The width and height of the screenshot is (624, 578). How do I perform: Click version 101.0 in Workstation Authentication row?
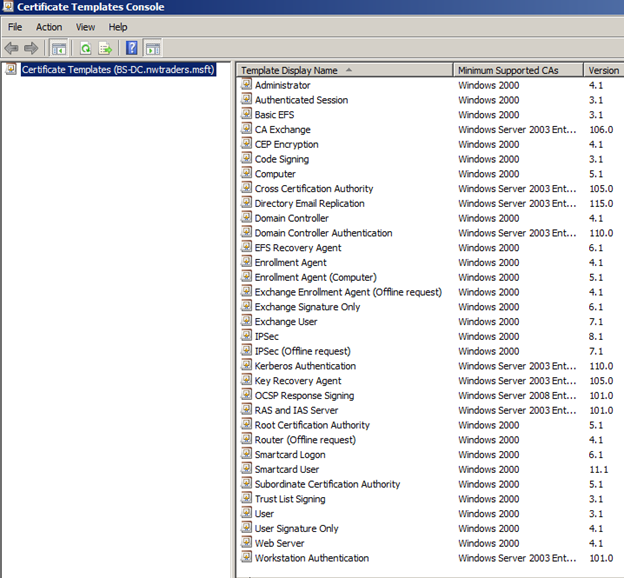[601, 558]
